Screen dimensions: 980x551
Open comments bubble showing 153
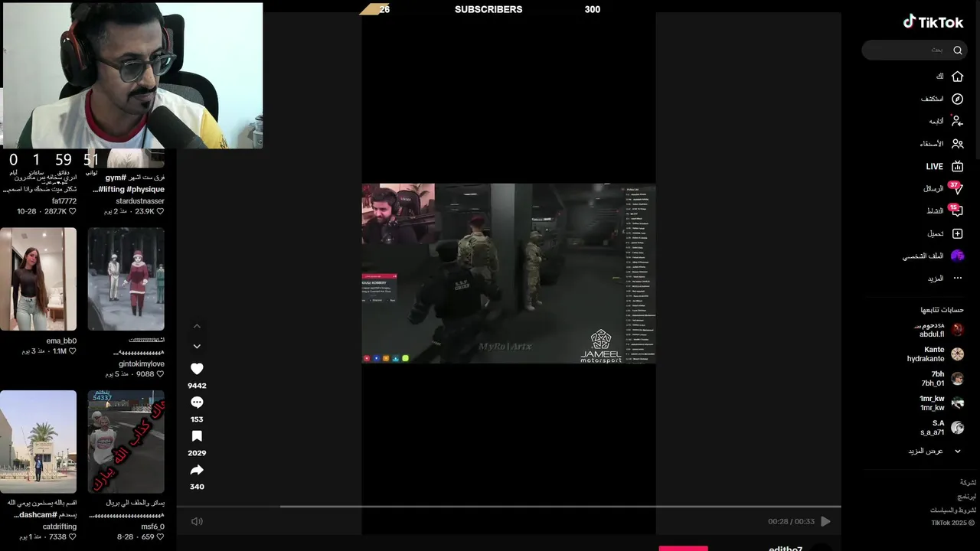pos(197,403)
